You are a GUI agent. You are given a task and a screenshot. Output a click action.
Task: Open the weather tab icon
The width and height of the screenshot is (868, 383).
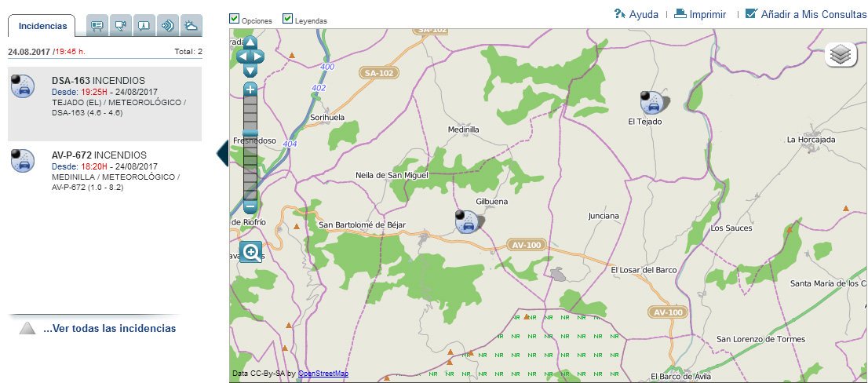tap(191, 25)
